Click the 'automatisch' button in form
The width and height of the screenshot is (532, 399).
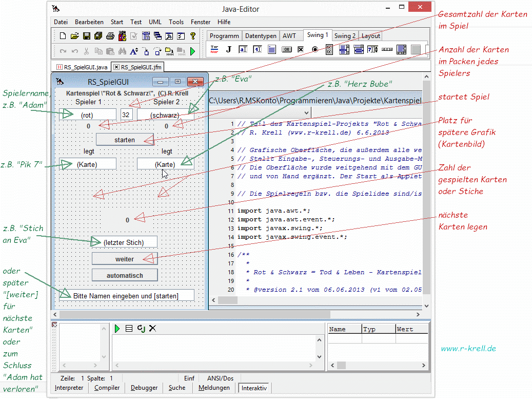pos(125,275)
